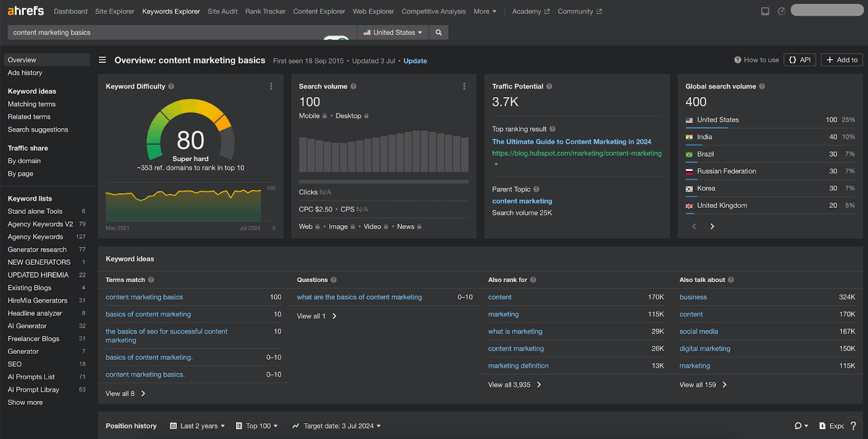Image resolution: width=868 pixels, height=439 pixels.
Task: Click the Keyword Difficulty help icon
Action: [171, 86]
